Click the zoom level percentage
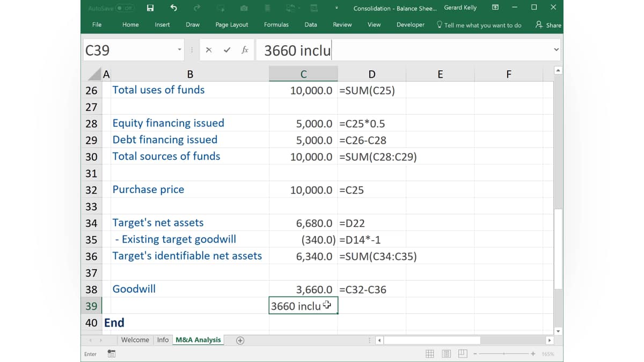This screenshot has height=362, width=644. click(x=548, y=354)
